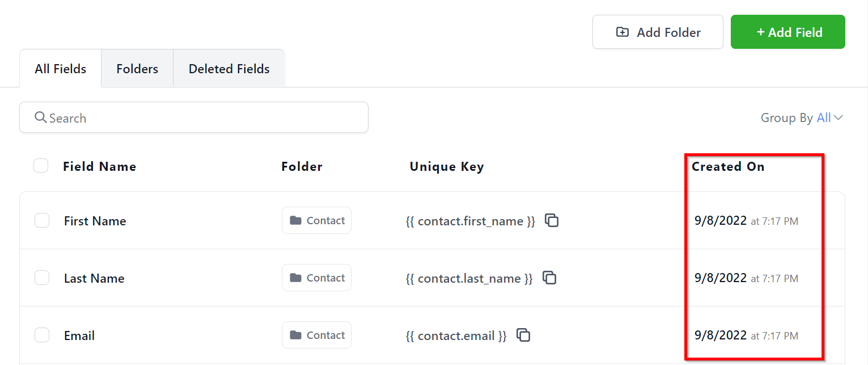Copy the contact.email unique key
Viewport: 868px width, 365px height.
[523, 335]
